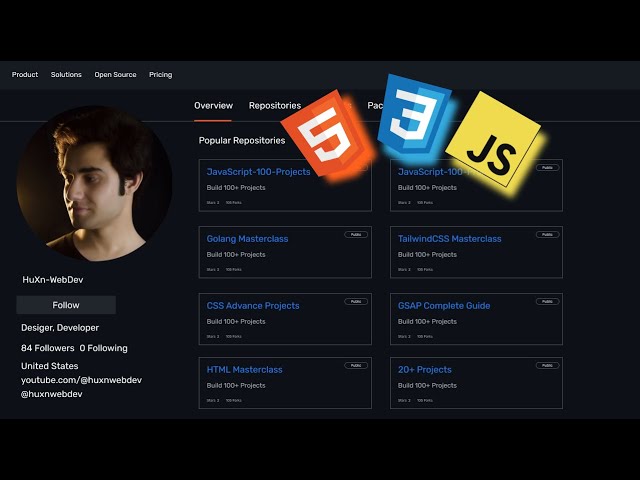Click 'Stars 2' in TailwindCSS Masterclass card
The height and width of the screenshot is (480, 640).
[x=404, y=270]
